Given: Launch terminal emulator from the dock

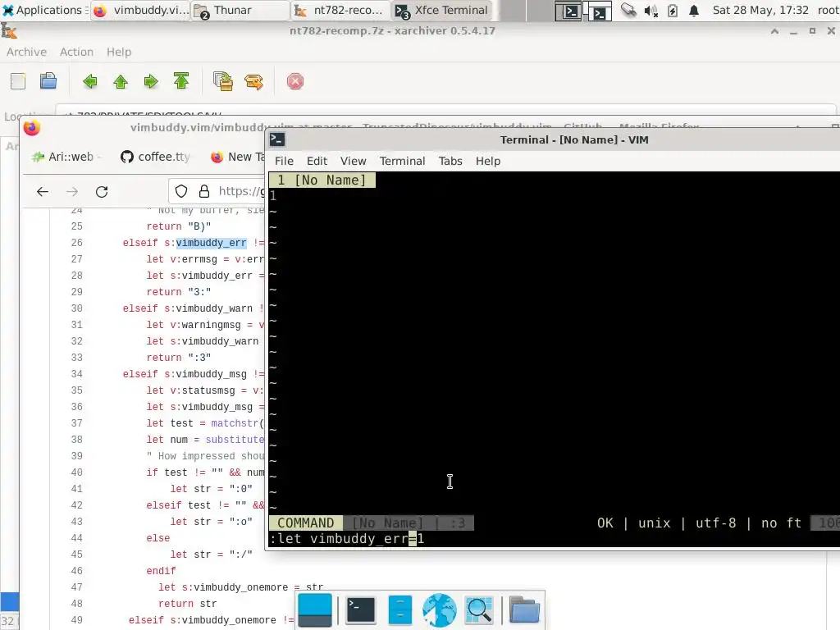Looking at the screenshot, I should (361, 610).
